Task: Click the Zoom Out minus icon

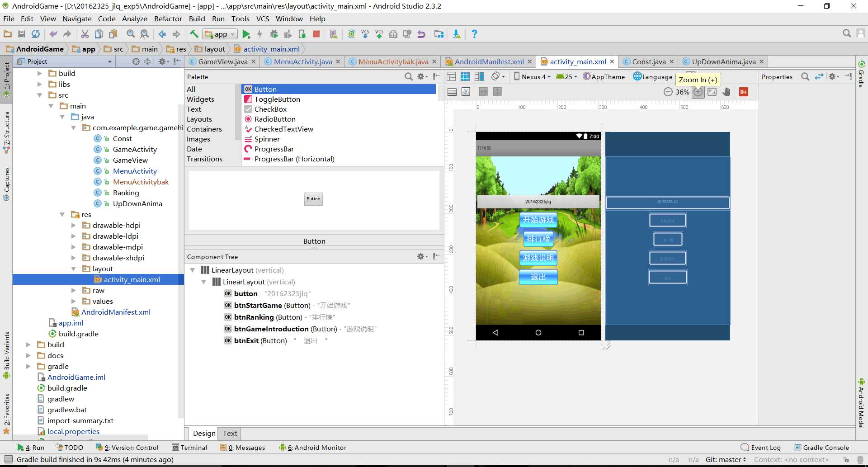Action: (x=668, y=92)
